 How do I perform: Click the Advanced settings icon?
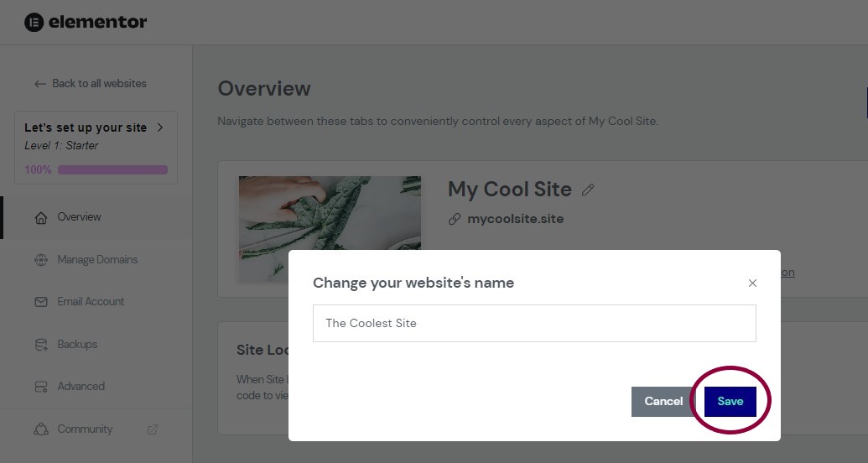41,387
